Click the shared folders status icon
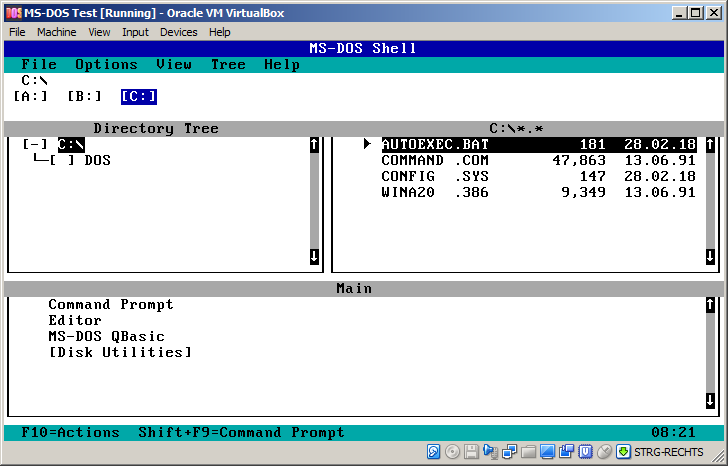Viewport: 728px width, 466px height. tap(528, 451)
